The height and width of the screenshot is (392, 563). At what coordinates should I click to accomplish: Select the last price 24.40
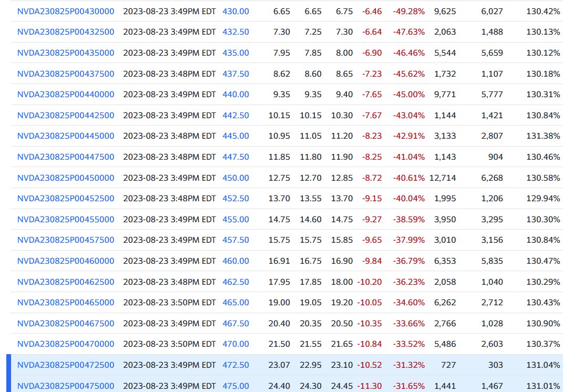pyautogui.click(x=279, y=386)
